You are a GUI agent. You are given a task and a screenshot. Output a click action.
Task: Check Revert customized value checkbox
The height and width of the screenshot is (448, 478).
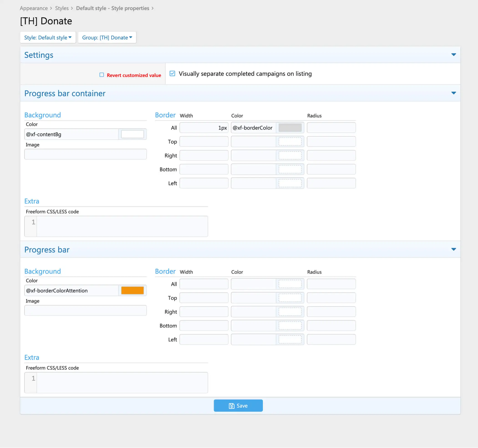coord(102,75)
